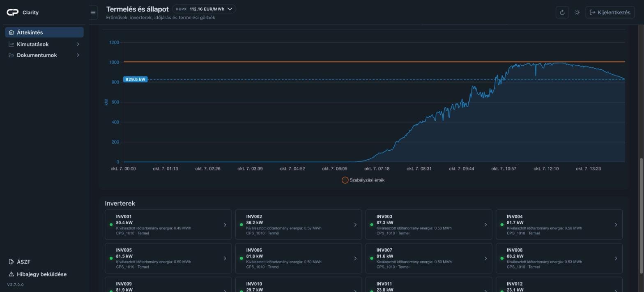Click the Kimutatások chart icon
Screen dimensions: 644x292
point(11,44)
